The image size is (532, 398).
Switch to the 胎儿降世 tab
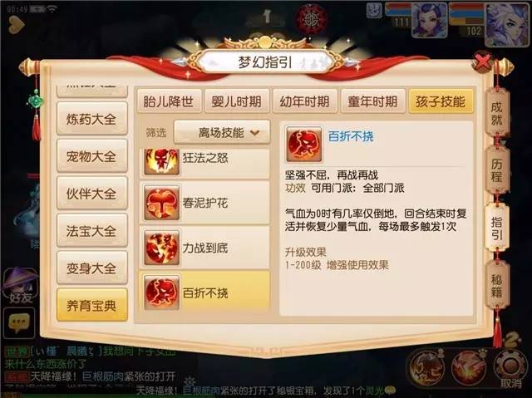click(169, 101)
